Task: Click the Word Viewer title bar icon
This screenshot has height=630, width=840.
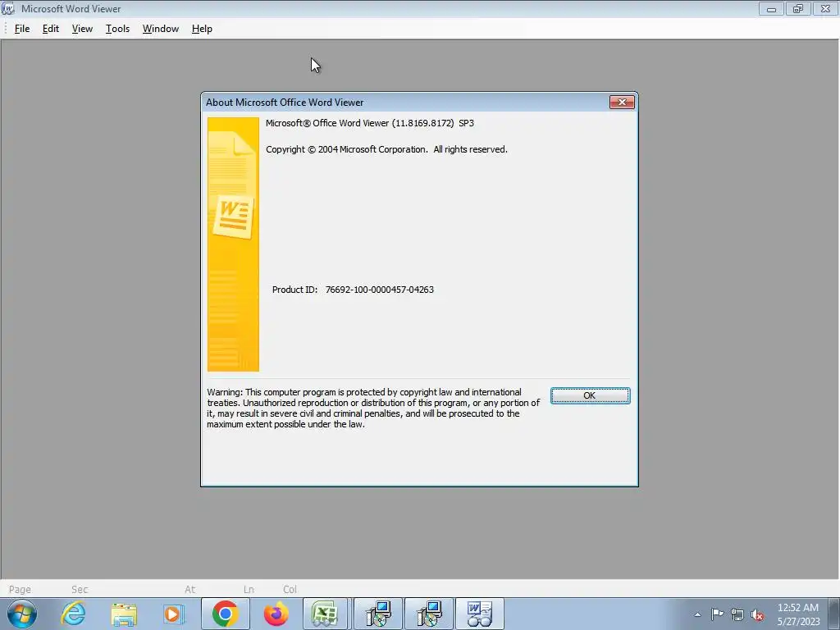Action: click(x=8, y=8)
